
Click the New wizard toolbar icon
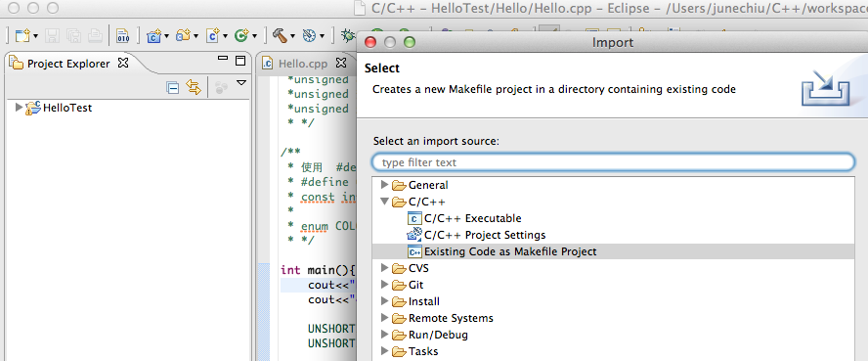(x=22, y=36)
